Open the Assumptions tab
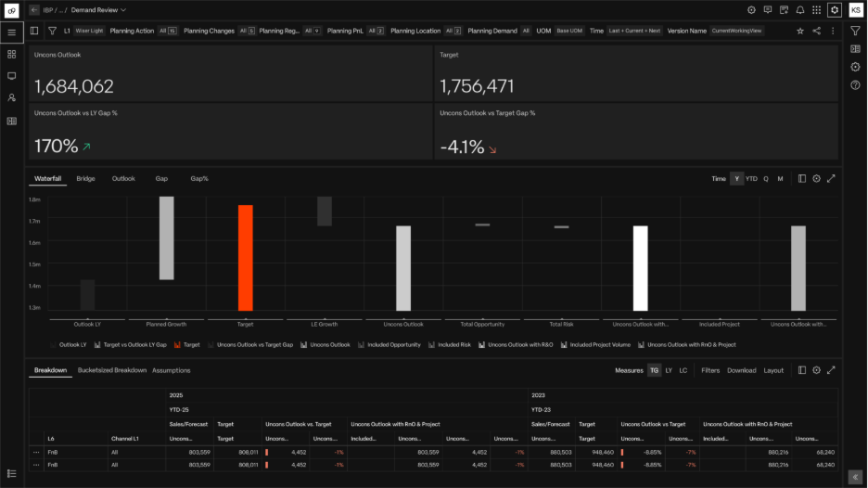 coord(172,370)
